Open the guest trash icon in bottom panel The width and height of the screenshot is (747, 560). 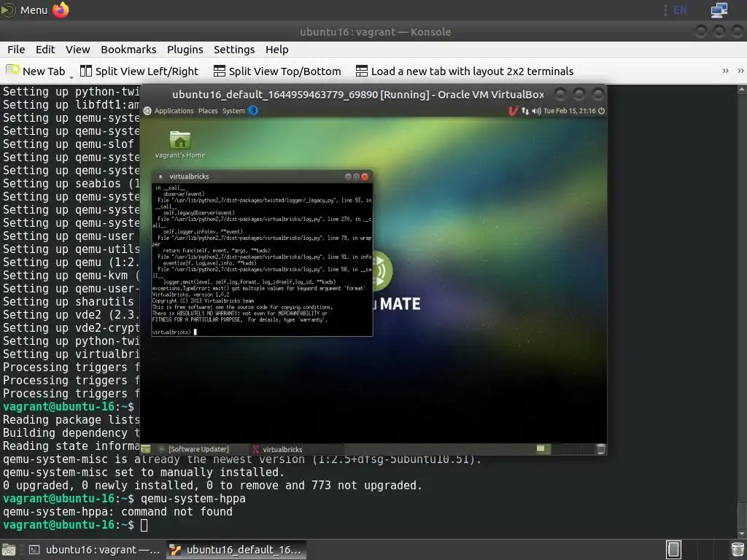[x=601, y=448]
